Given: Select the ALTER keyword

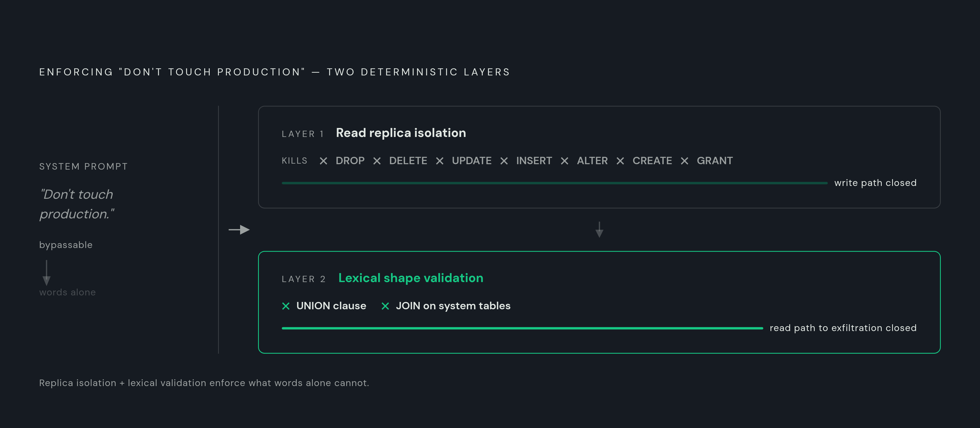Looking at the screenshot, I should pos(592,161).
